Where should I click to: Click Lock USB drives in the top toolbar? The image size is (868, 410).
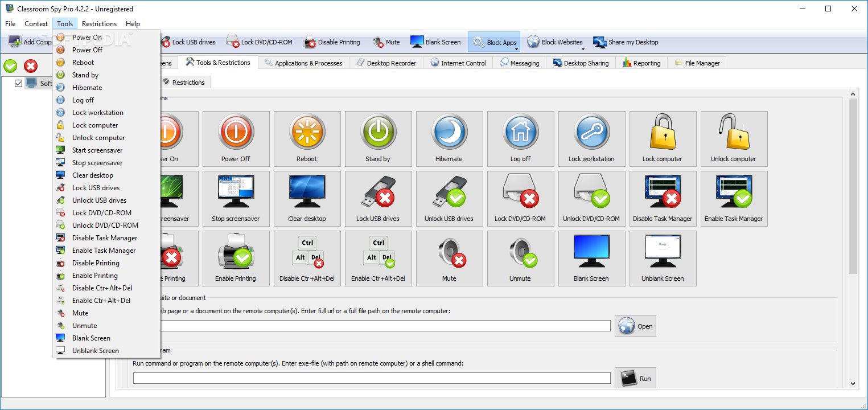188,42
